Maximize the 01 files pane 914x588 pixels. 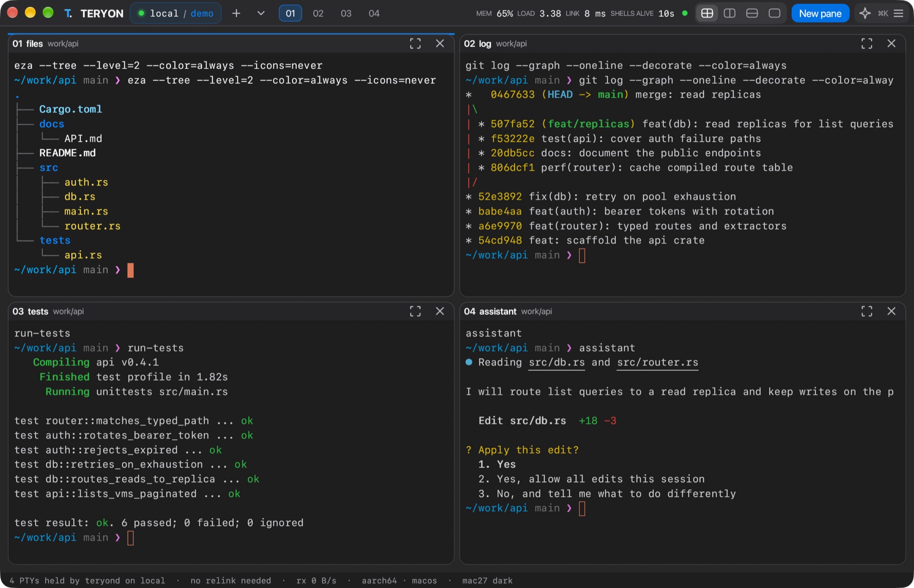tap(415, 44)
